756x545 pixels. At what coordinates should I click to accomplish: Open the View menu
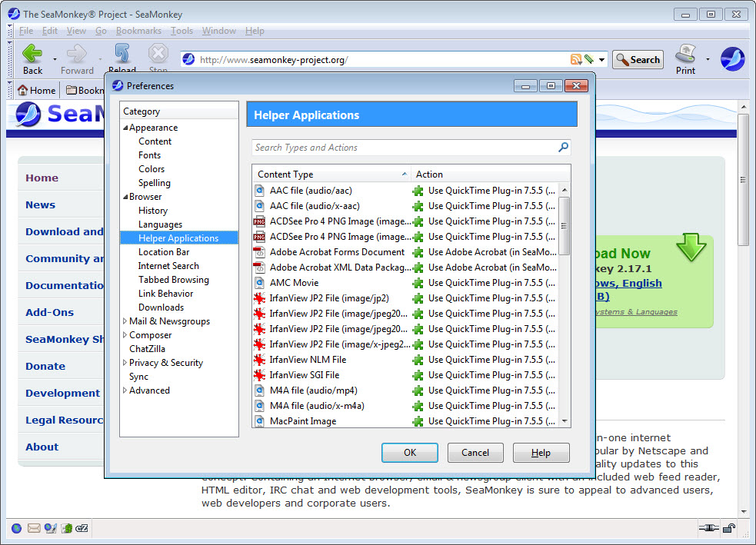tap(76, 31)
